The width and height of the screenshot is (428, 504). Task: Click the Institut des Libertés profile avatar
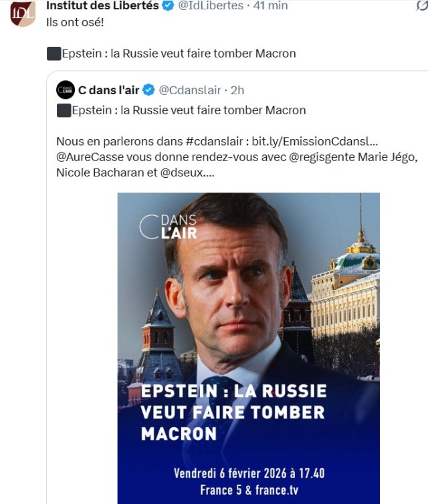[22, 13]
